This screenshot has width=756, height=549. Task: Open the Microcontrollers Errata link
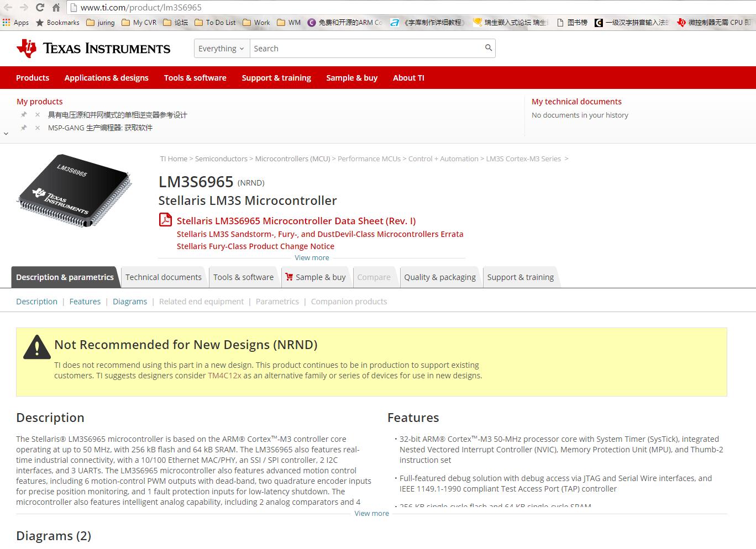pyautogui.click(x=320, y=234)
